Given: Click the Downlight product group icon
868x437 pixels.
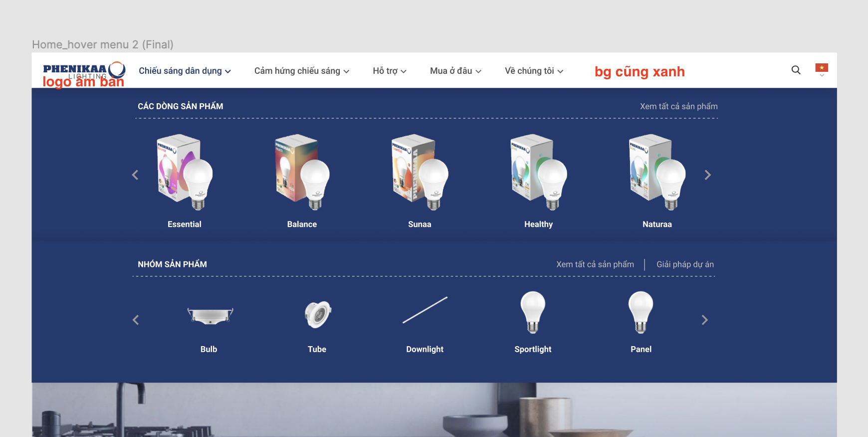Looking at the screenshot, I should 425,311.
